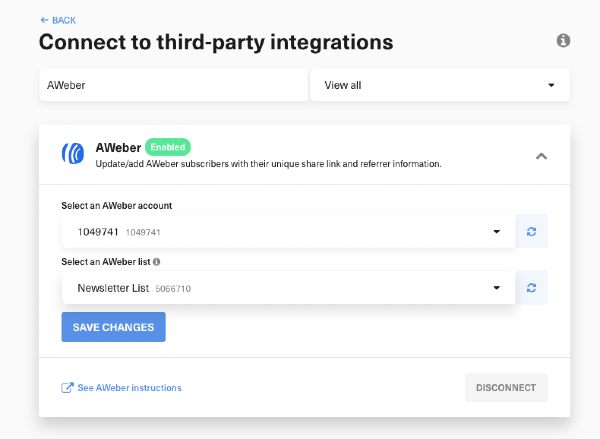Click the Connect to third-party integrations heading
The width and height of the screenshot is (600, 439).
tap(215, 42)
